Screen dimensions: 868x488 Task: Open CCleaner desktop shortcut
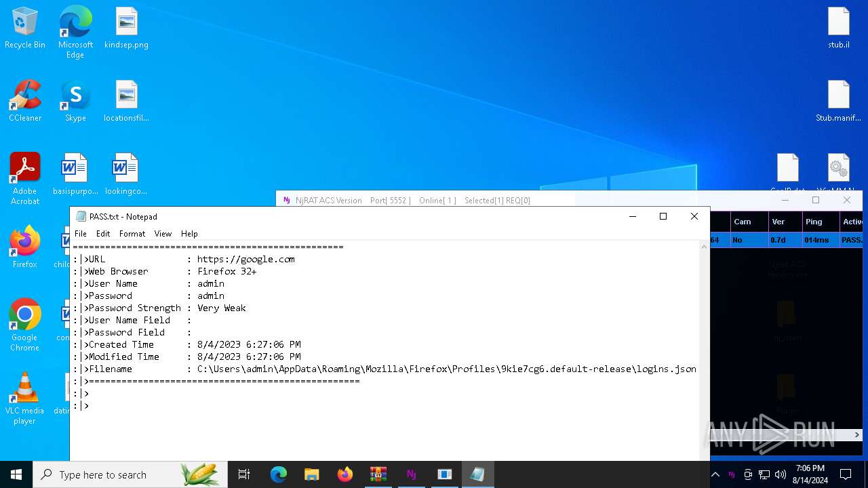[x=25, y=102]
